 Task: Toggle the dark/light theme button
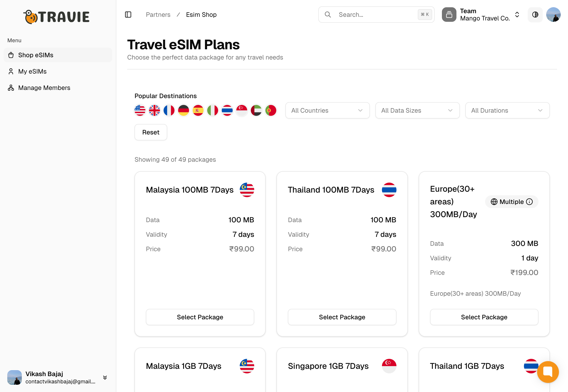pos(535,15)
